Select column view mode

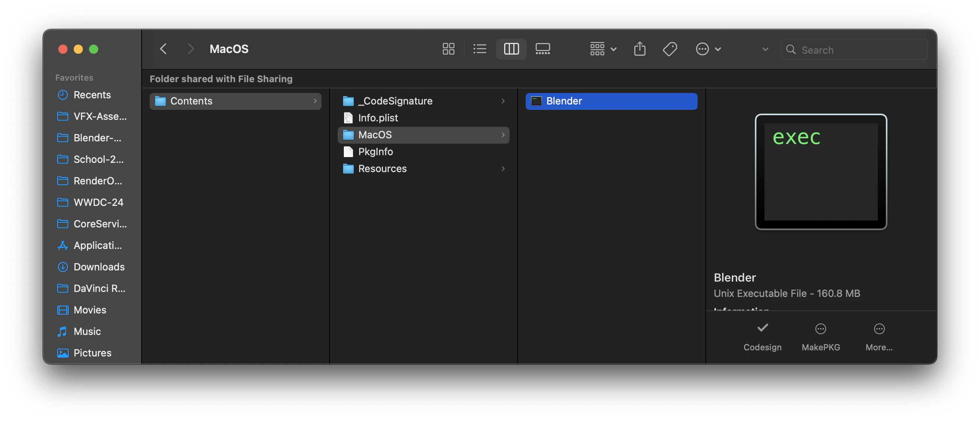coord(511,49)
